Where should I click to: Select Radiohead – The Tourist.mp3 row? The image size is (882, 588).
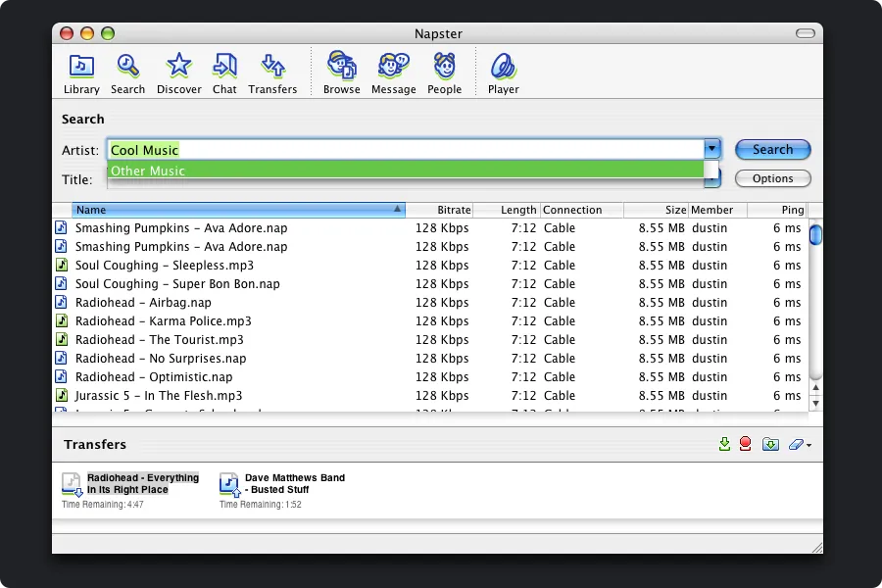pyautogui.click(x=430, y=339)
